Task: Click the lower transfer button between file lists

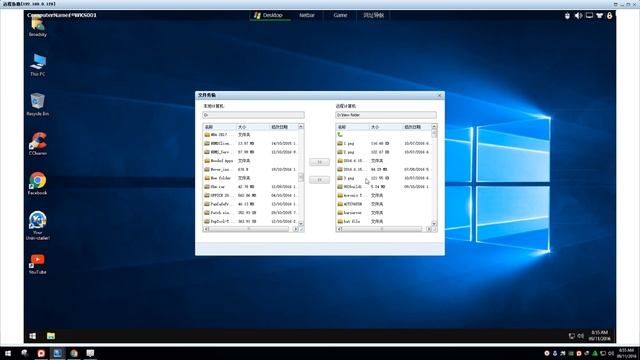Action: pos(319,180)
